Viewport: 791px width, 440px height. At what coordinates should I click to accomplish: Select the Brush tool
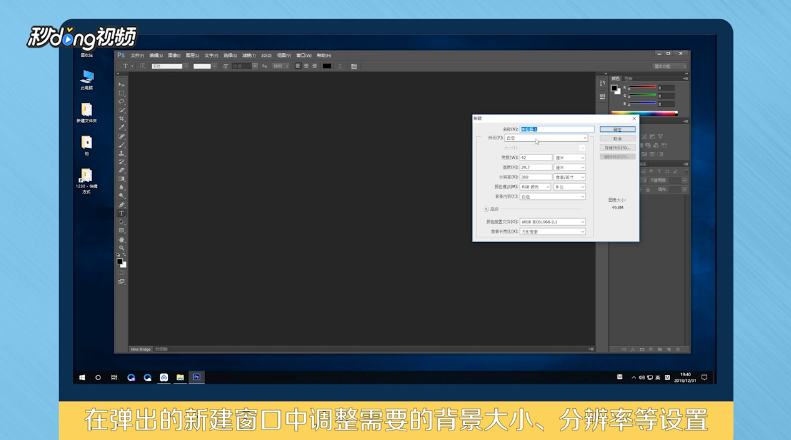click(122, 145)
